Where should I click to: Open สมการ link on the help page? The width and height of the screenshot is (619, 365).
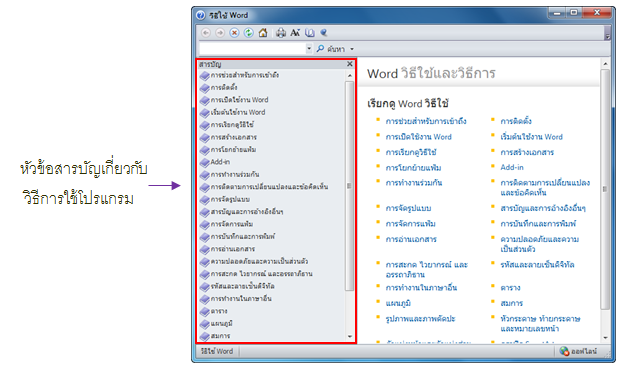coord(511,303)
